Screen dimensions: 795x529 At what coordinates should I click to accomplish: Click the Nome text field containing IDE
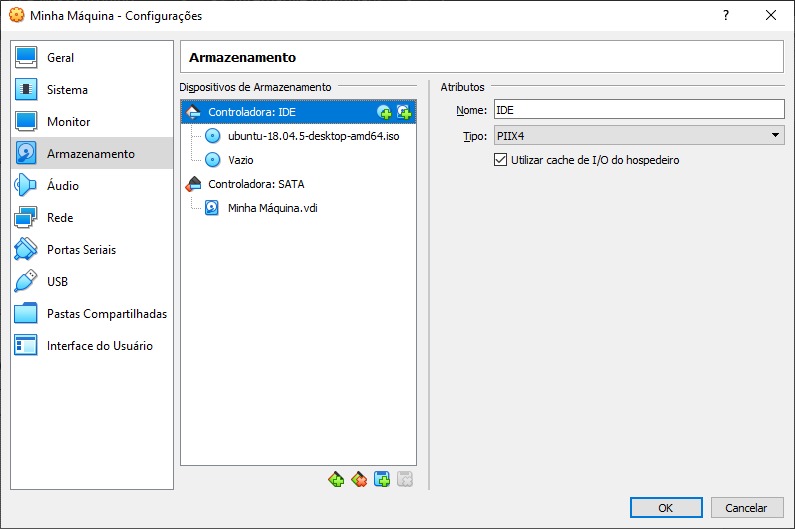[x=639, y=110]
